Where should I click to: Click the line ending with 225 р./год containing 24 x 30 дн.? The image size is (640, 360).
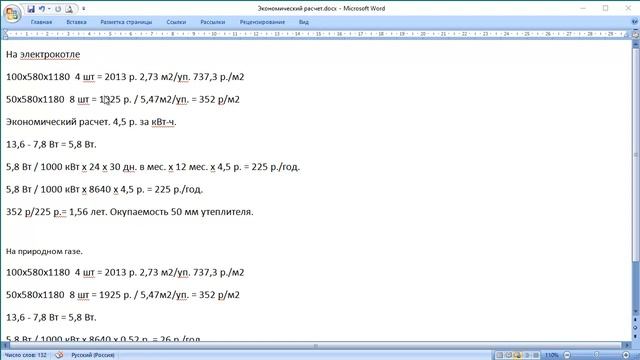153,167
